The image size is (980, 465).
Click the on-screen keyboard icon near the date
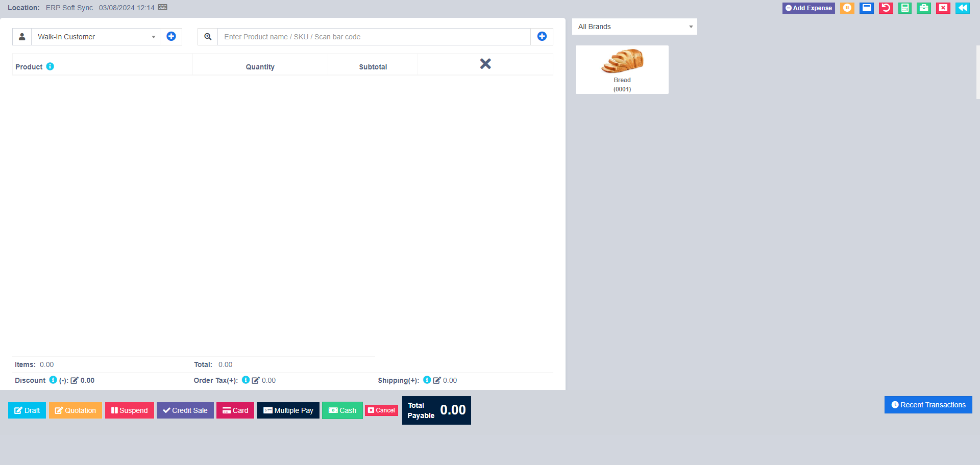point(162,7)
